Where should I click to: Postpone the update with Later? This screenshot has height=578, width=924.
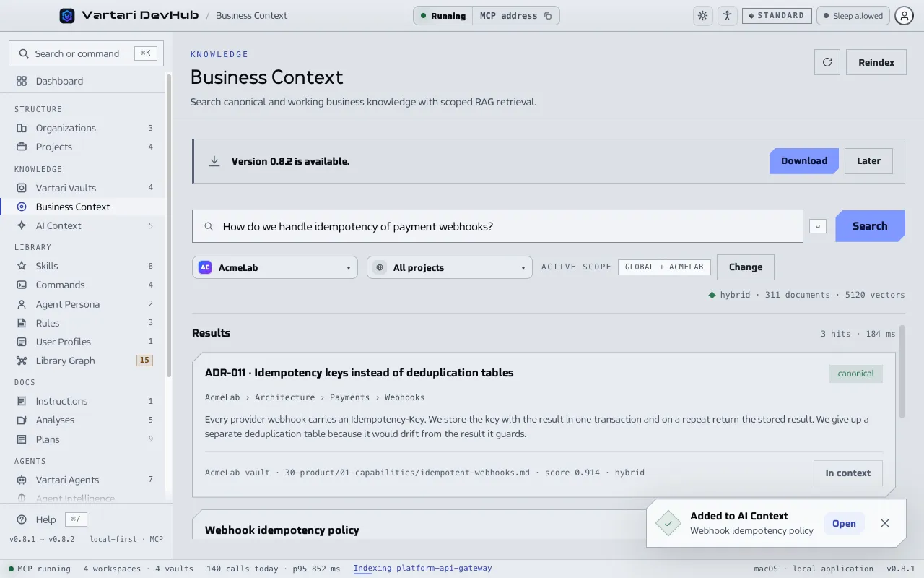click(x=868, y=161)
